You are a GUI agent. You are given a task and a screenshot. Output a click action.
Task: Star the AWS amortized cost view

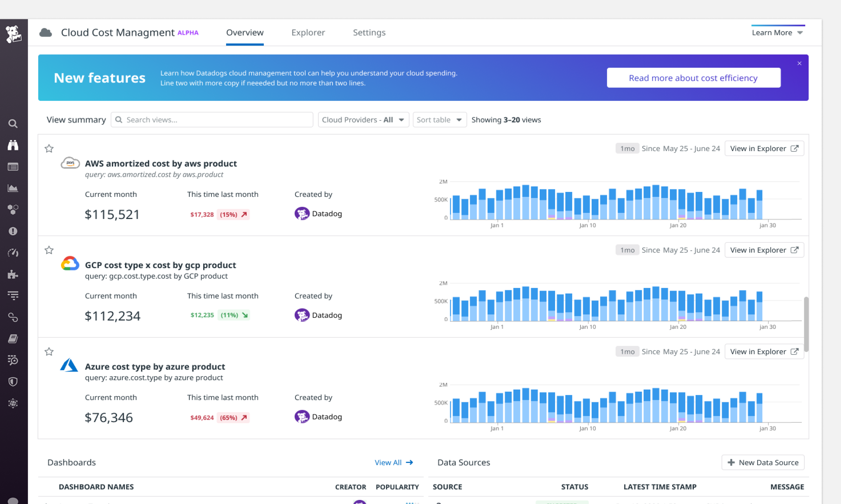tap(49, 148)
